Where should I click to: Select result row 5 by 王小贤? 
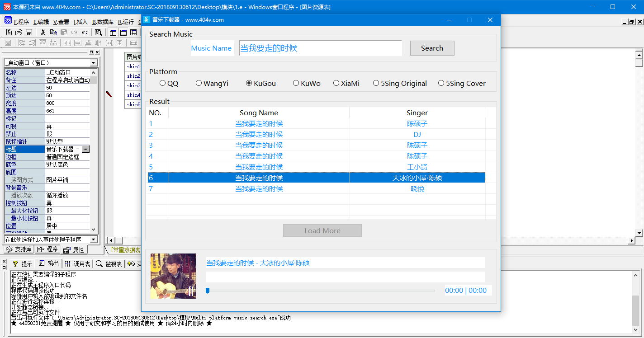point(317,167)
